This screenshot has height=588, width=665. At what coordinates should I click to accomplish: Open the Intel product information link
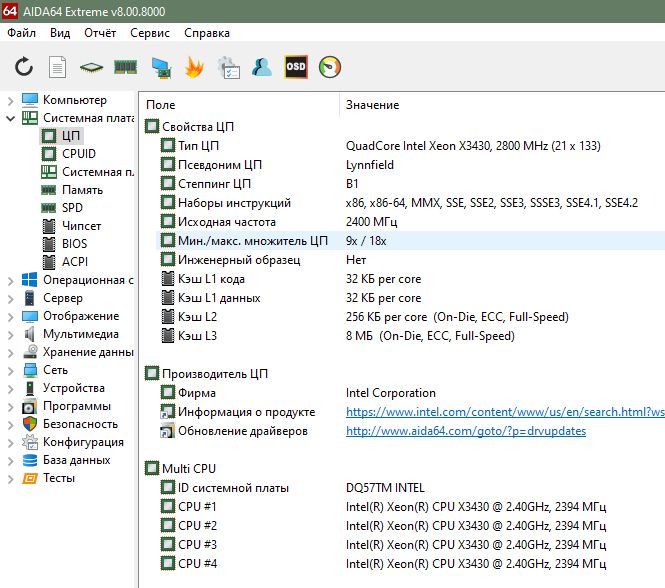[x=505, y=412]
